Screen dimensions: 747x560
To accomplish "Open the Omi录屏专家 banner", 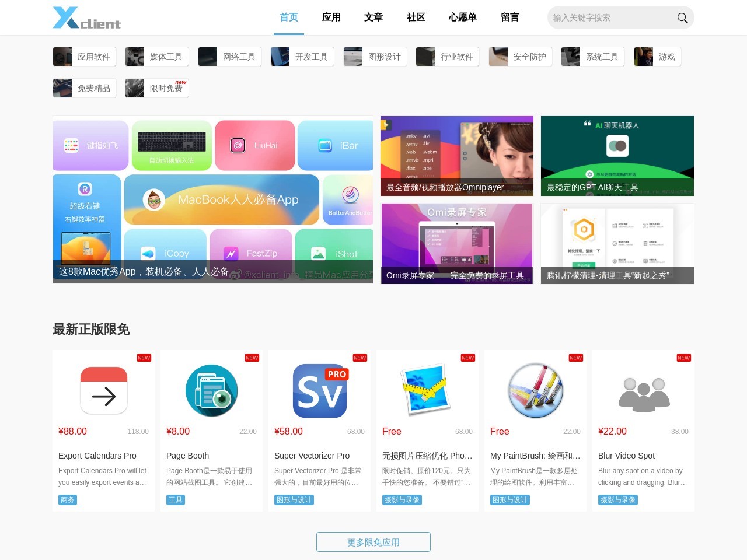I will point(457,243).
